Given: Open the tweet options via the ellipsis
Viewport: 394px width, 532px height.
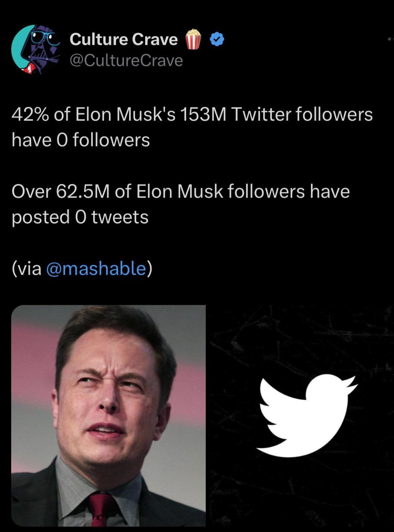Looking at the screenshot, I should 389,39.
